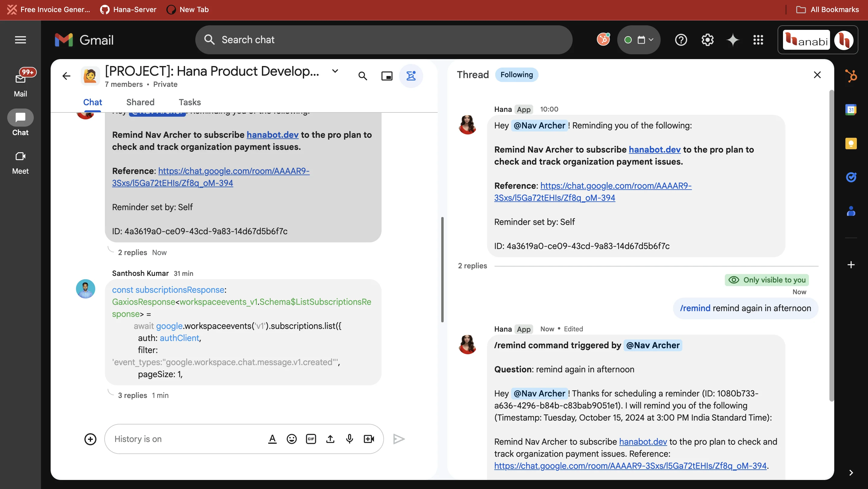The width and height of the screenshot is (868, 489).
Task: Toggle the threads panel icon
Action: tap(411, 76)
